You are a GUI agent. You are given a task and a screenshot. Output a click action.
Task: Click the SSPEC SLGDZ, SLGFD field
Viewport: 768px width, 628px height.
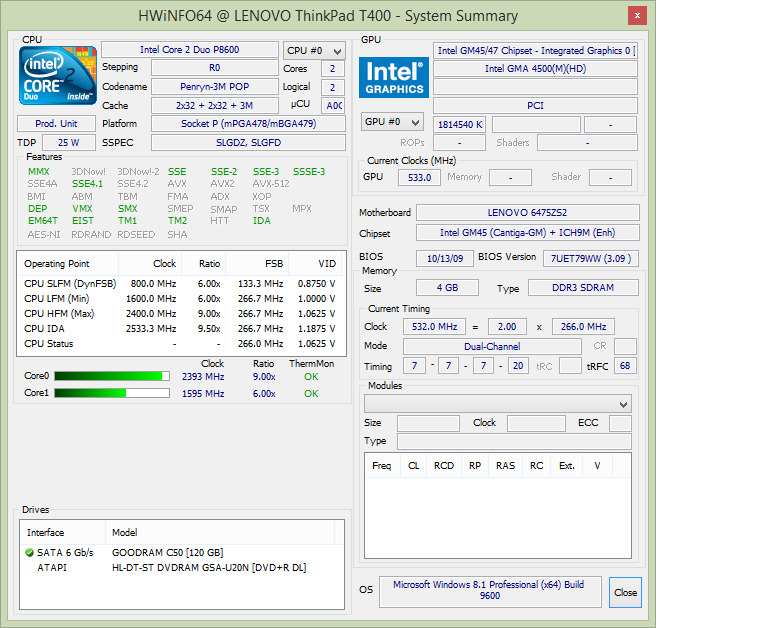[248, 143]
